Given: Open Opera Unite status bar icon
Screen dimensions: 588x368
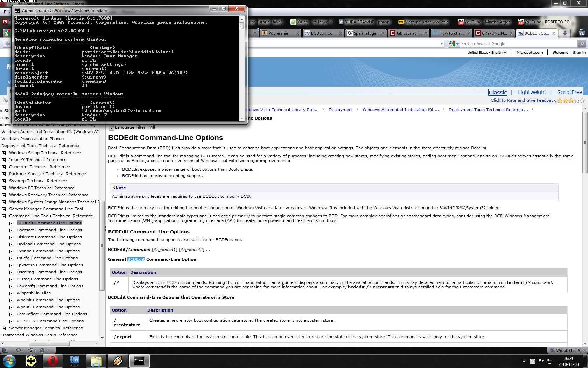Looking at the screenshot, I should (32, 350).
